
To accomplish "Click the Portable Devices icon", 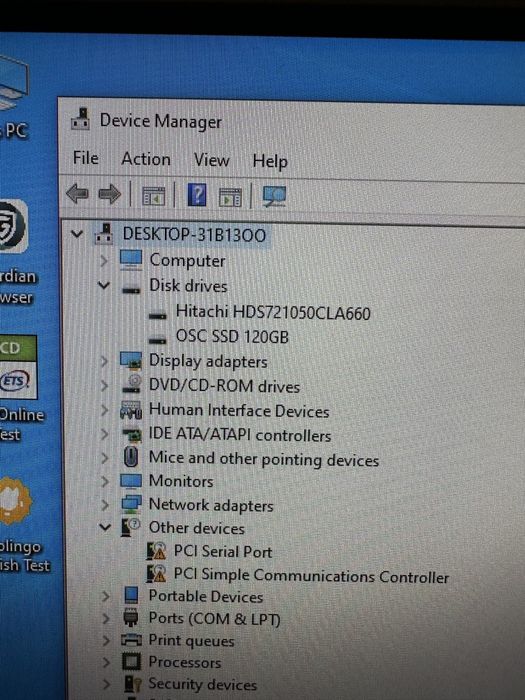I will (x=131, y=595).
